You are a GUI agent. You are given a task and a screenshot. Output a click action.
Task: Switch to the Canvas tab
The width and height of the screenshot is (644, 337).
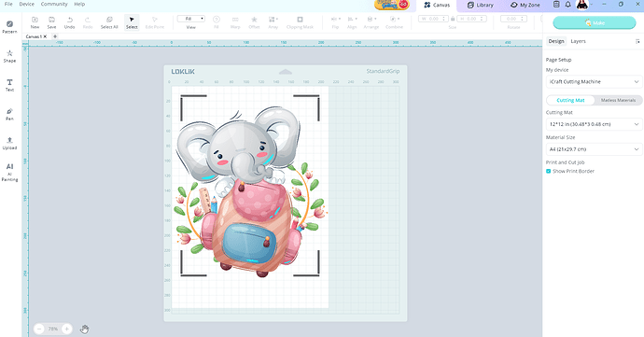(437, 5)
